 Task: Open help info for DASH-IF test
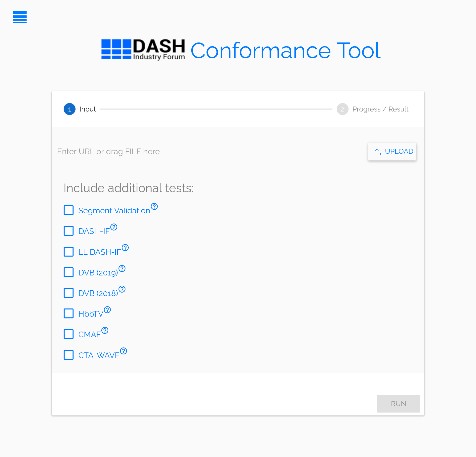(x=114, y=227)
